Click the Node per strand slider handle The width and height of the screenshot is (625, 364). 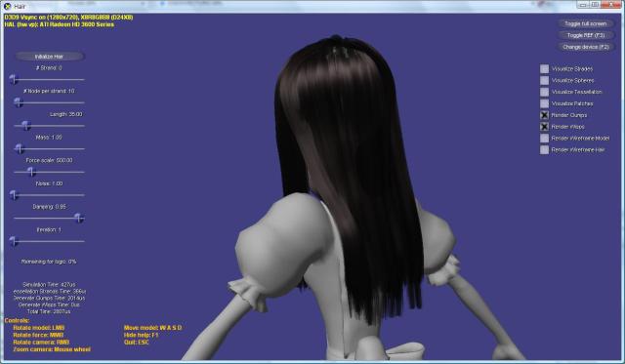point(19,102)
